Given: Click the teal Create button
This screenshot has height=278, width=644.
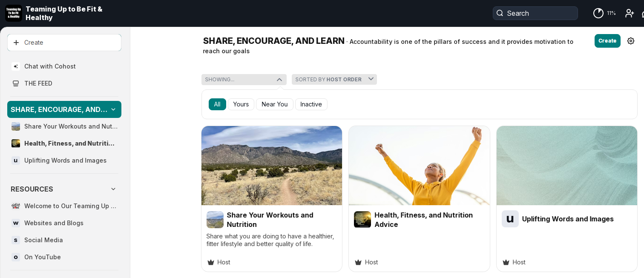Looking at the screenshot, I should point(607,41).
